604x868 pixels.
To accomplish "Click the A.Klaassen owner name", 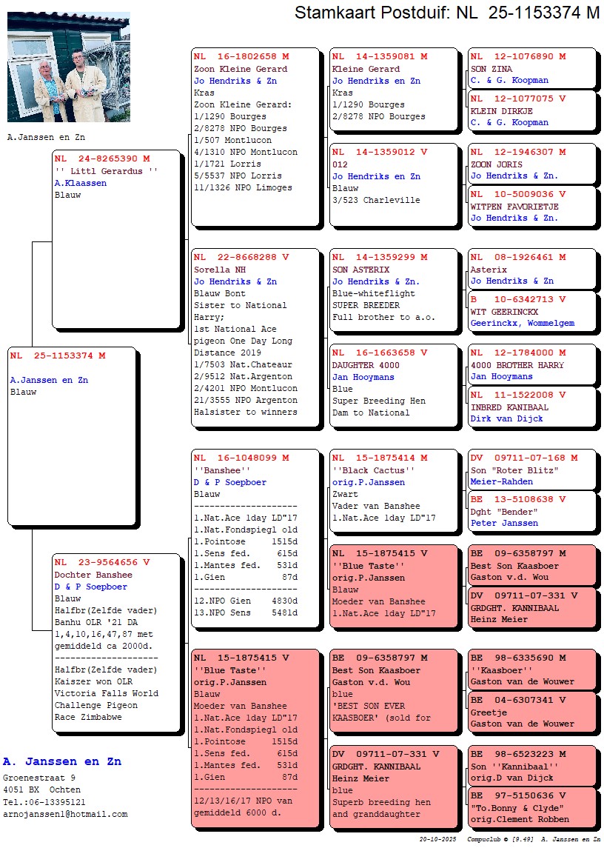I will 81,183.
